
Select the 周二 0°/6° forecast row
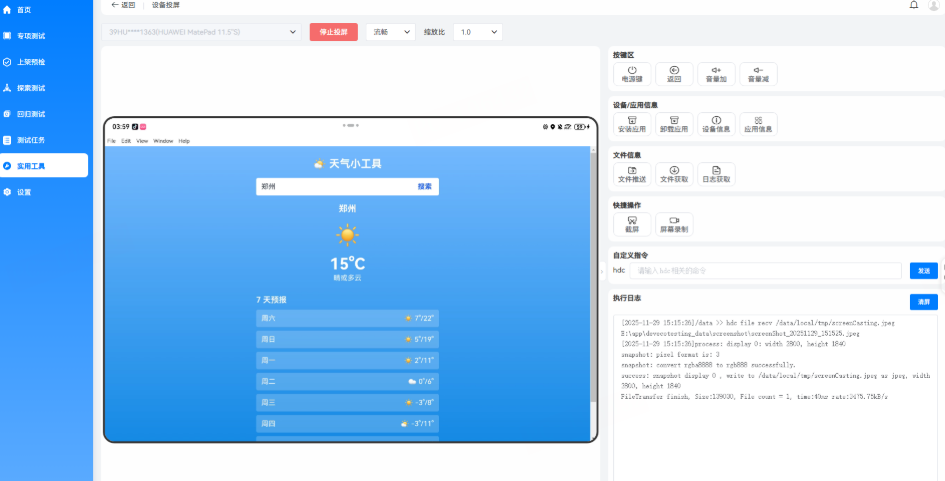click(x=347, y=382)
